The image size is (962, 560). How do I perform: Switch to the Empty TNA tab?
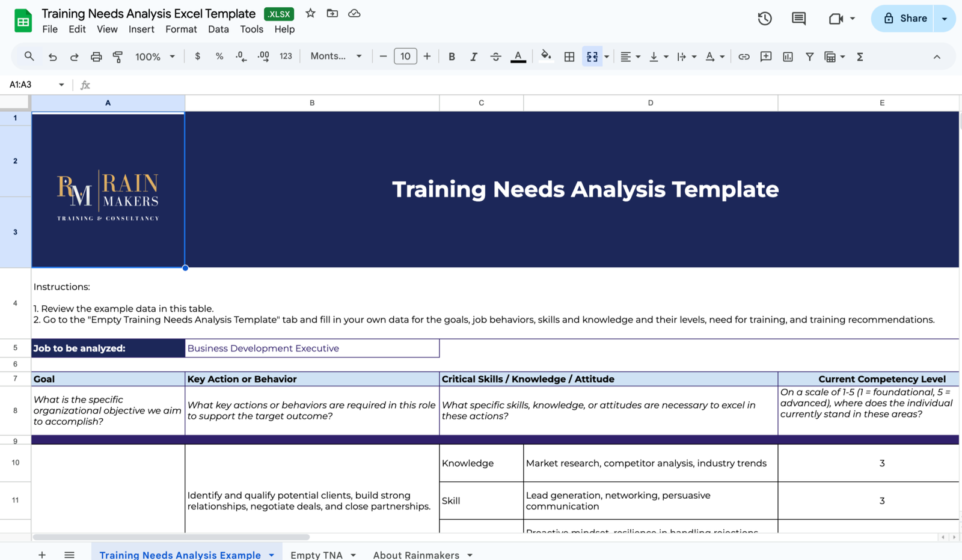(316, 555)
